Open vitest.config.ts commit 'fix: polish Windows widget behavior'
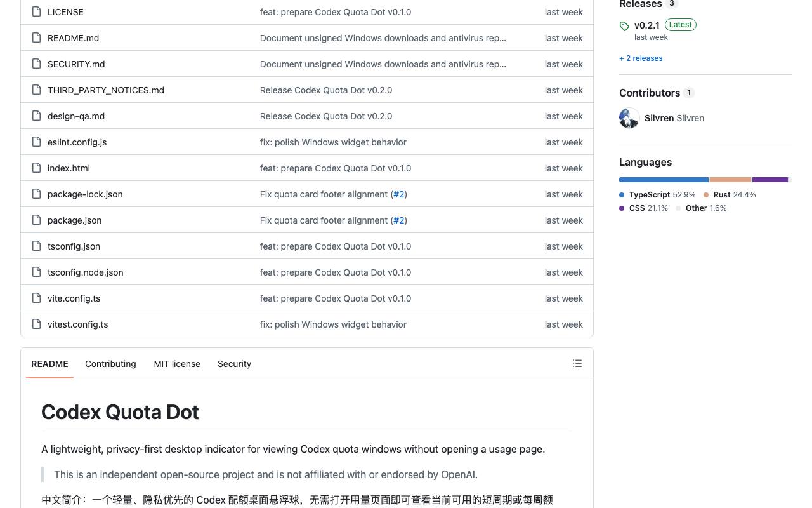This screenshot has height=508, width=812. pyautogui.click(x=333, y=324)
